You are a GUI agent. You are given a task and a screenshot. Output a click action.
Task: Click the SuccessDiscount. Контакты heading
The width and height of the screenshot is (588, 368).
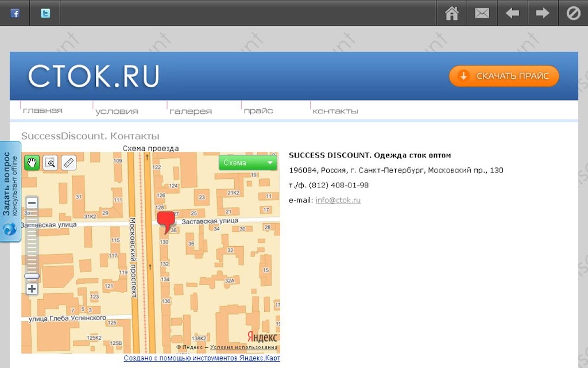[x=90, y=136]
